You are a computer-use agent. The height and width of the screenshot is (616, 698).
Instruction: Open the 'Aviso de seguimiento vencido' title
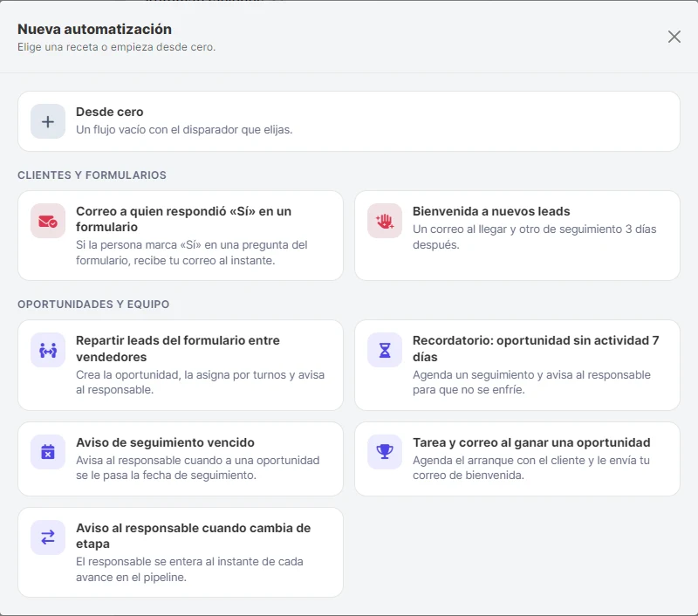tap(165, 442)
